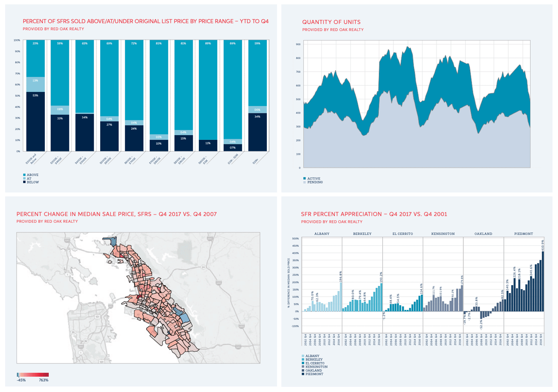Click the PIEDMONT legend entry below chart

[x=313, y=374]
